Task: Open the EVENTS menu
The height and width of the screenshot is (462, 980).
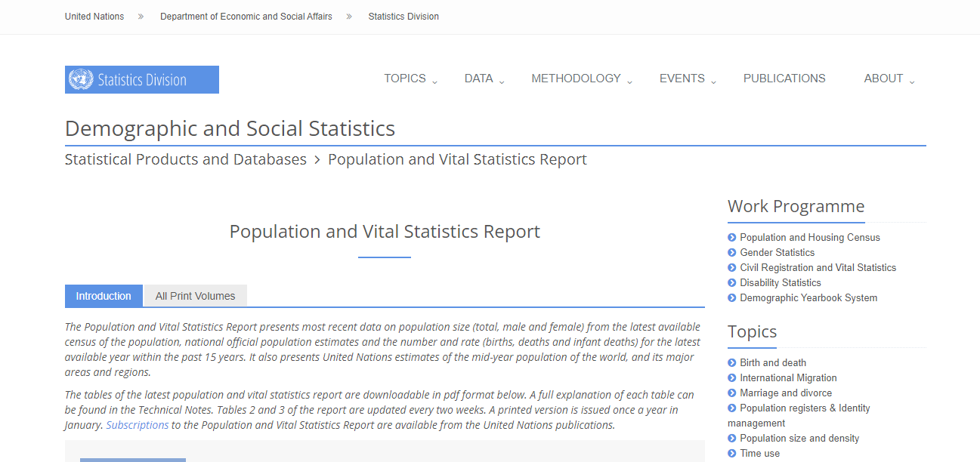Action: [x=682, y=79]
